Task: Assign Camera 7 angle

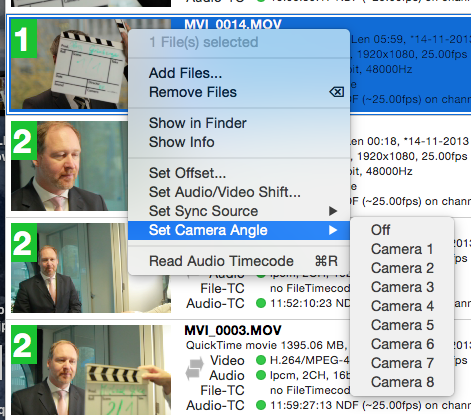Action: (402, 363)
